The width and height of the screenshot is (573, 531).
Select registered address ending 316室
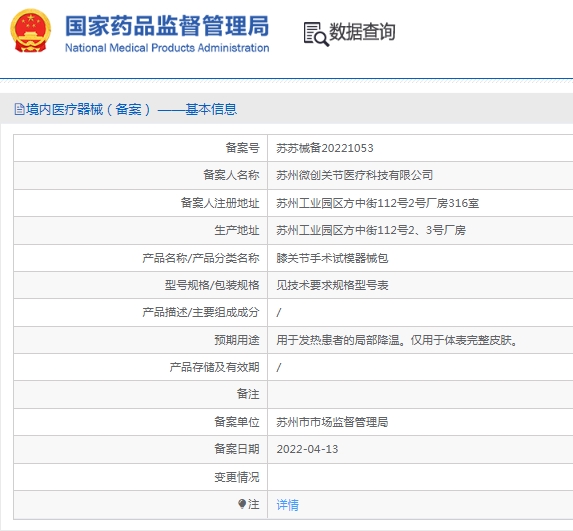(377, 203)
